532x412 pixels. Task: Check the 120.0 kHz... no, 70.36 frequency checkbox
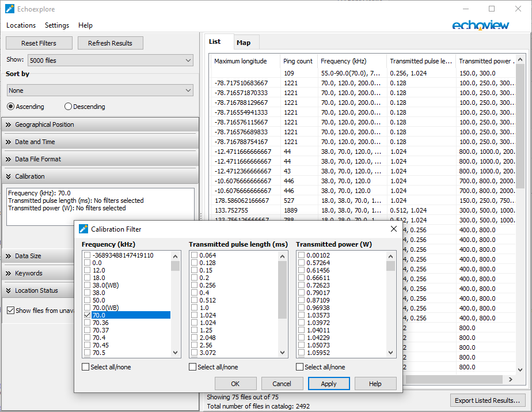tap(87, 322)
